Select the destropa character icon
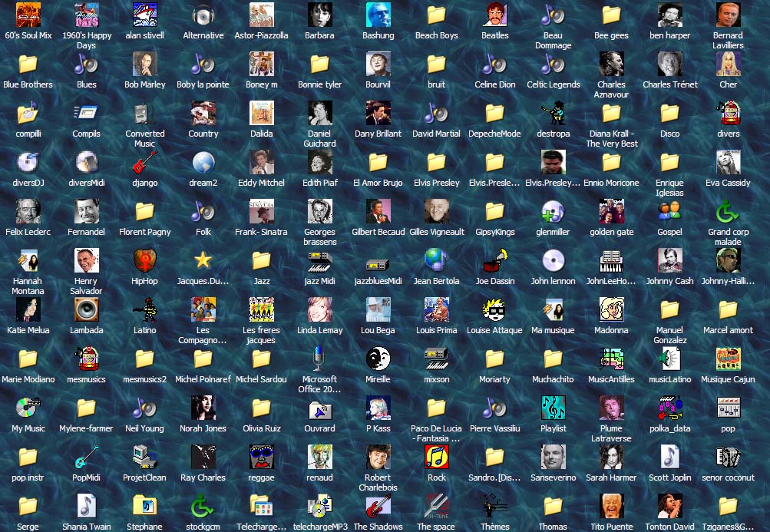 (553, 113)
